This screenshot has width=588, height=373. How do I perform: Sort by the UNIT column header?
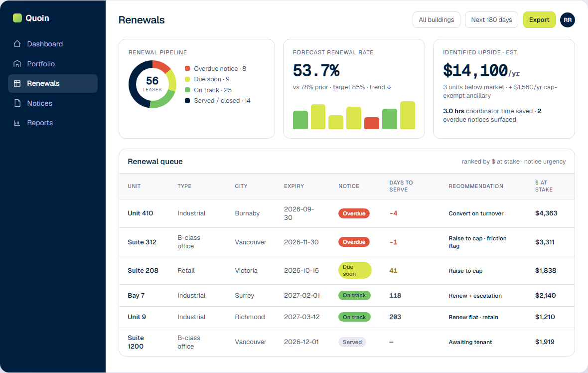(x=134, y=186)
